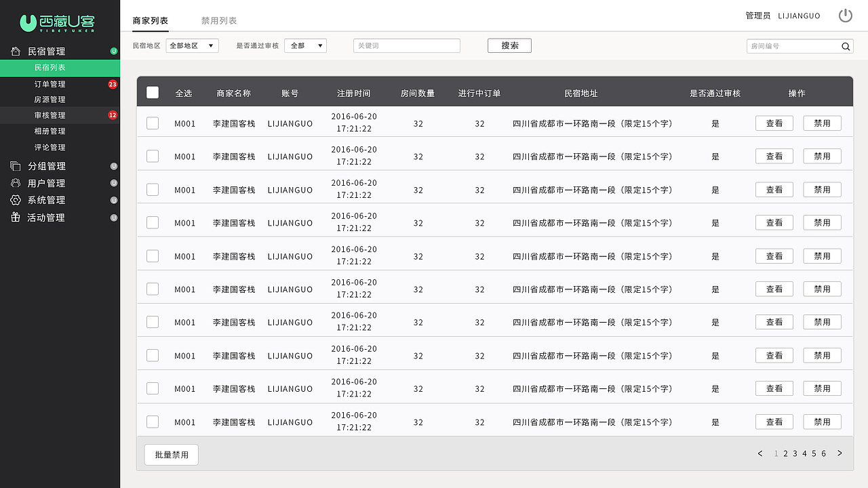Click the 分组管理 stacked-pages icon
The image size is (868, 488).
pos(15,165)
